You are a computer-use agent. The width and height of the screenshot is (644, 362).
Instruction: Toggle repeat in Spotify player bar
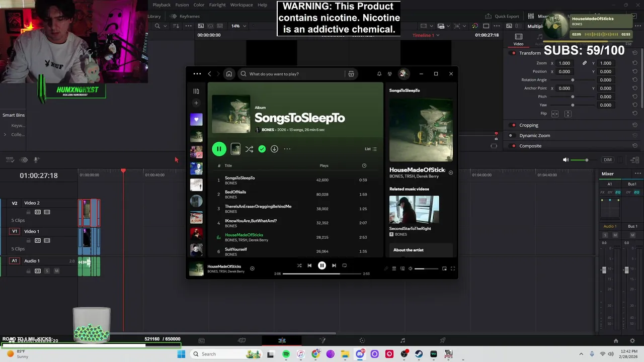pos(345,265)
